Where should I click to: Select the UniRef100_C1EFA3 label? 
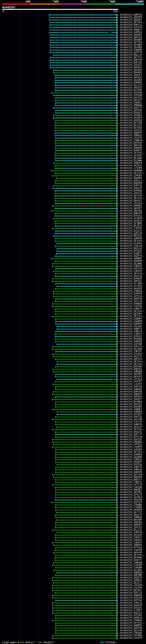(131, 271)
